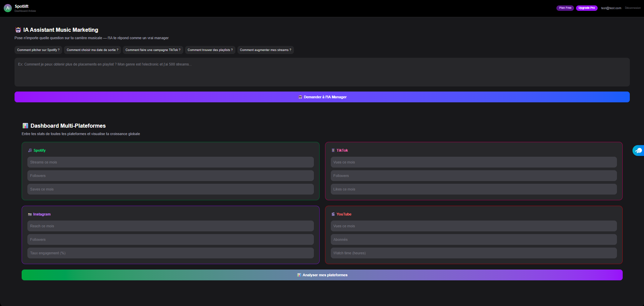This screenshot has width=644, height=306.
Task: Focus the Spotify Followers field
Action: (170, 176)
